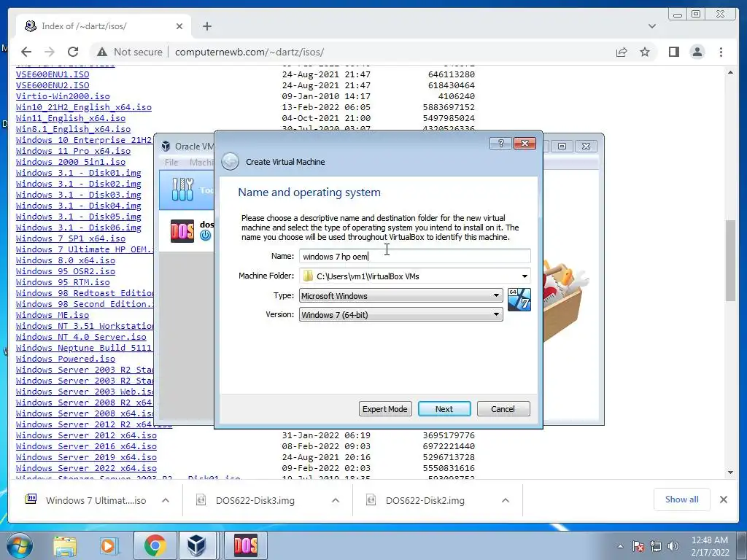Open Win11_English_x64.iso link

(x=71, y=118)
